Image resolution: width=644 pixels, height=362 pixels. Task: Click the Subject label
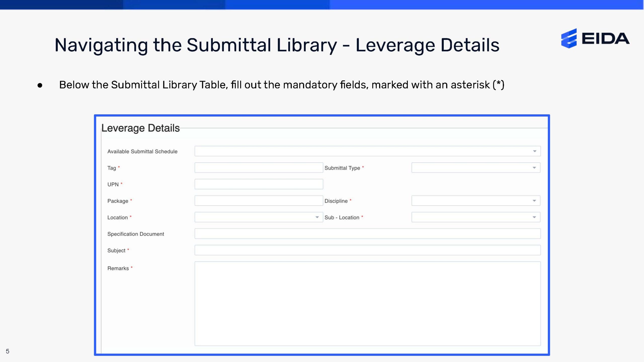pyautogui.click(x=116, y=251)
